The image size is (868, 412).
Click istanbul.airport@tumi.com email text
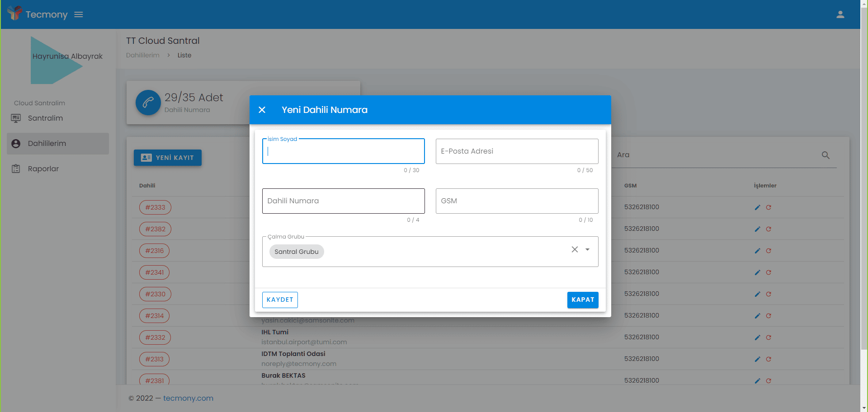point(304,342)
